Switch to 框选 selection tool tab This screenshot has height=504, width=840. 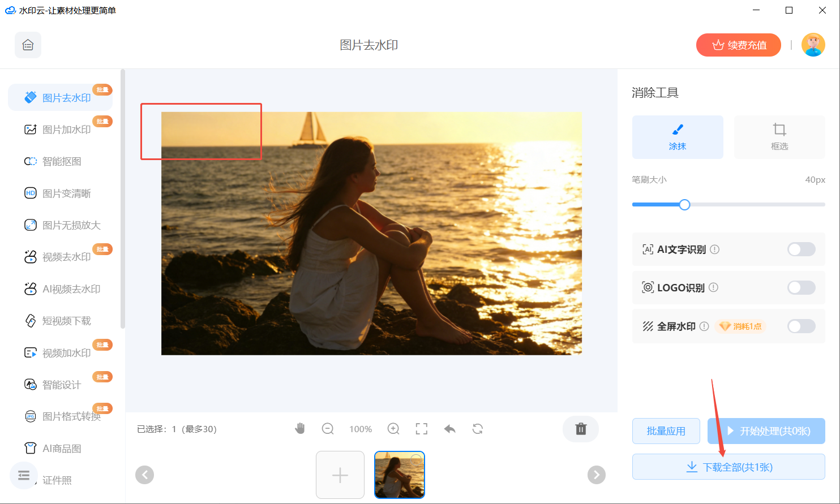[x=779, y=137]
